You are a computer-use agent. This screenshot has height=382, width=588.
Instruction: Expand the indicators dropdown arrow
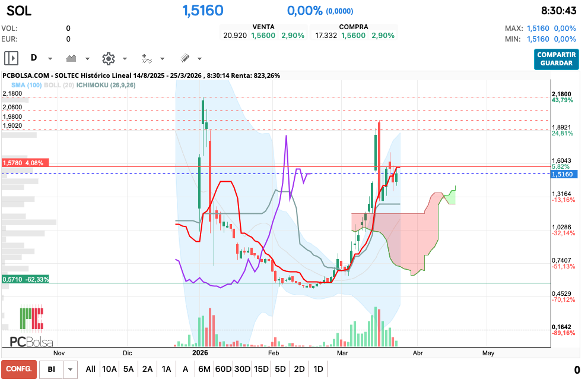click(162, 59)
